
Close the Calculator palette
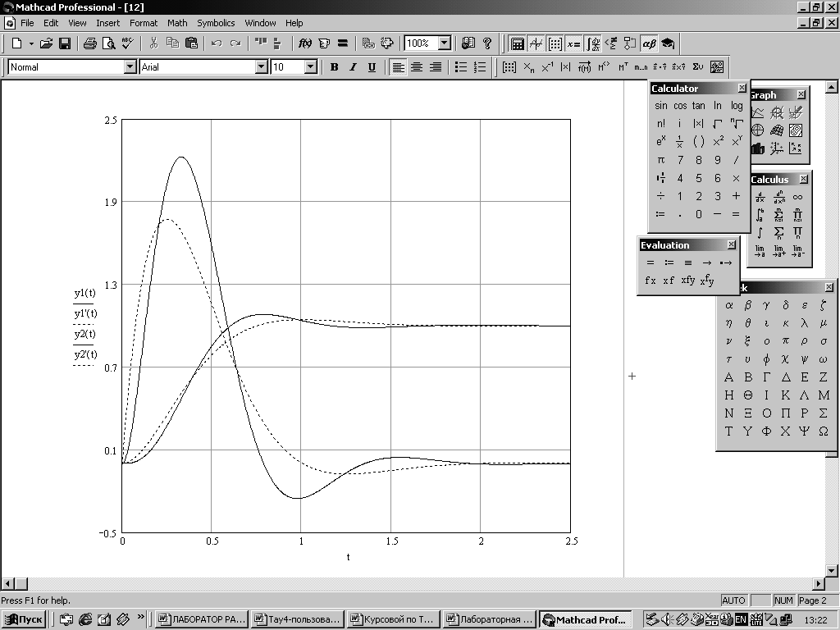click(x=742, y=88)
